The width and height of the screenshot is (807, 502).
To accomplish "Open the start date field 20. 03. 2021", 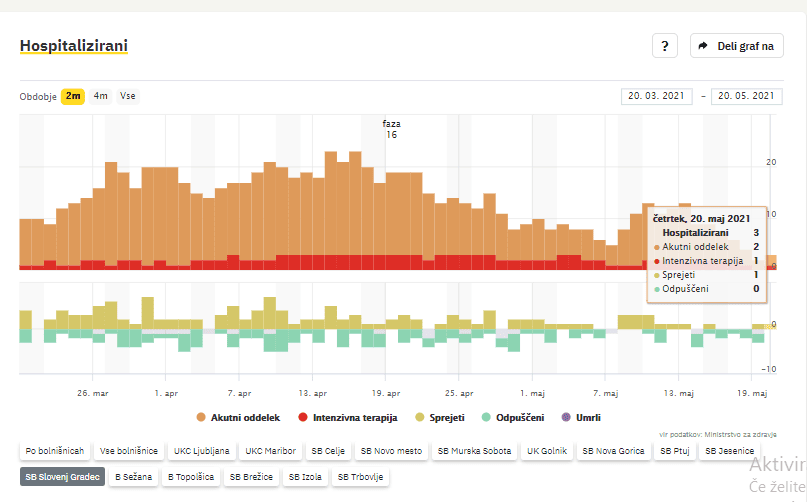I will pyautogui.click(x=656, y=96).
